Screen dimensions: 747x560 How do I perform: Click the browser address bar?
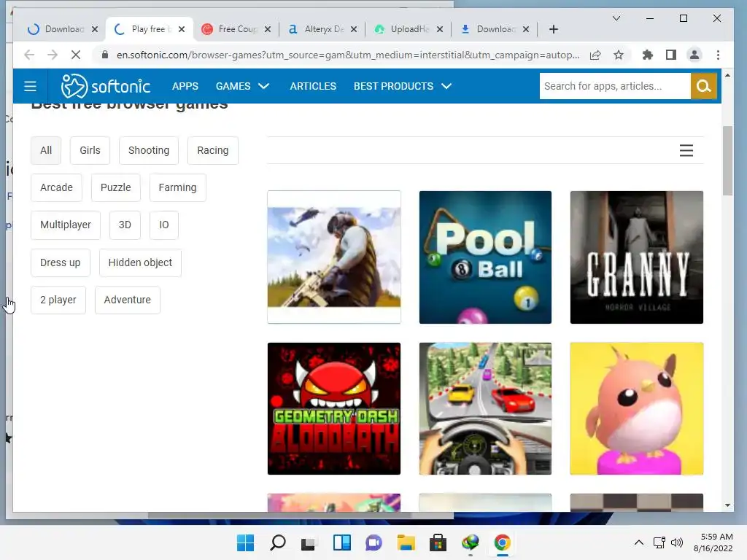click(x=348, y=55)
